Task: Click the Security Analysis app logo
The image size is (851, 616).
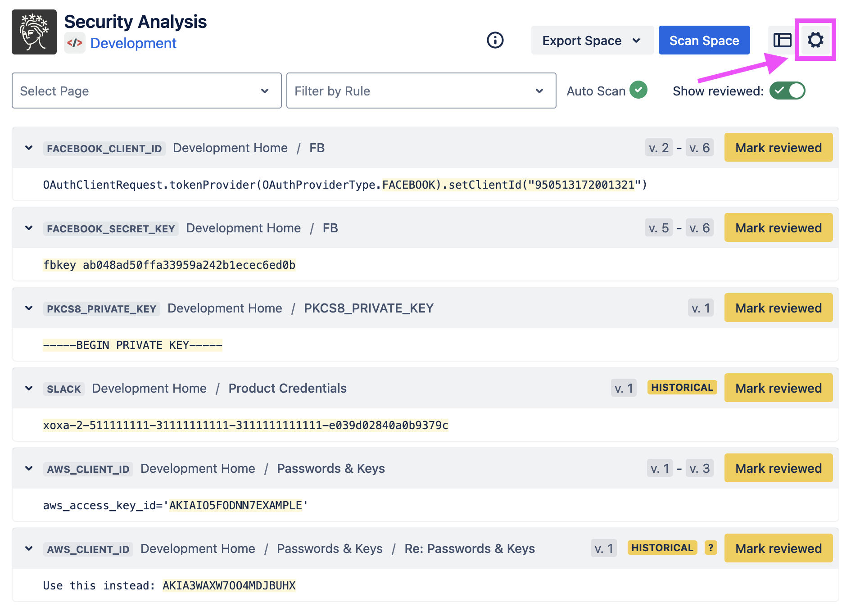Action: [x=34, y=32]
